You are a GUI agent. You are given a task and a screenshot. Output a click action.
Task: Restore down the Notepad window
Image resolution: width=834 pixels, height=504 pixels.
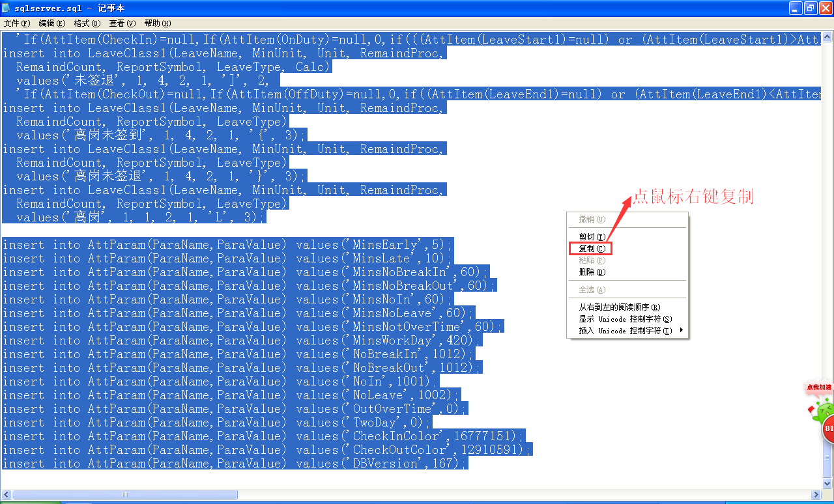[x=811, y=8]
